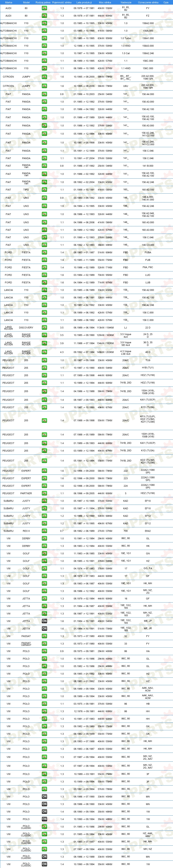173x868 pixels.
Task: Click the Opis column header
Action: pos(165,2)
